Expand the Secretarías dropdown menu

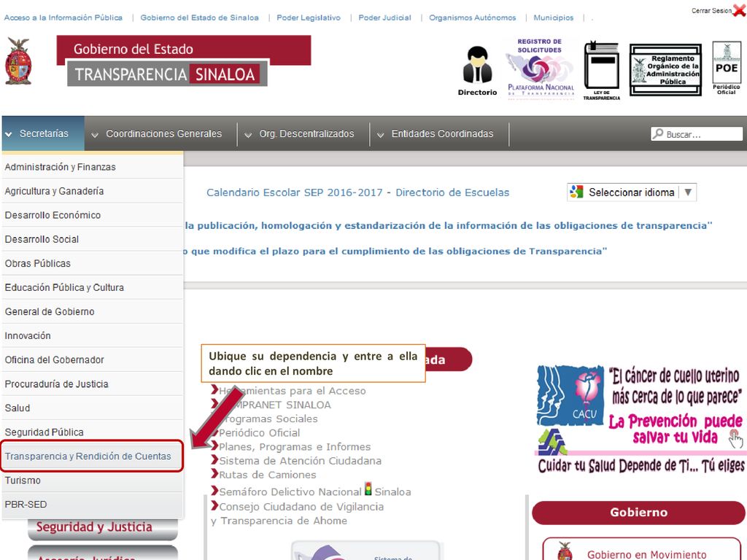43,134
